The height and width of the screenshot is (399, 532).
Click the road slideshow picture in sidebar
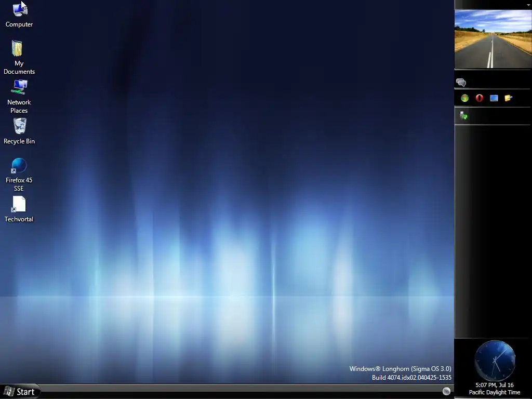tap(494, 38)
